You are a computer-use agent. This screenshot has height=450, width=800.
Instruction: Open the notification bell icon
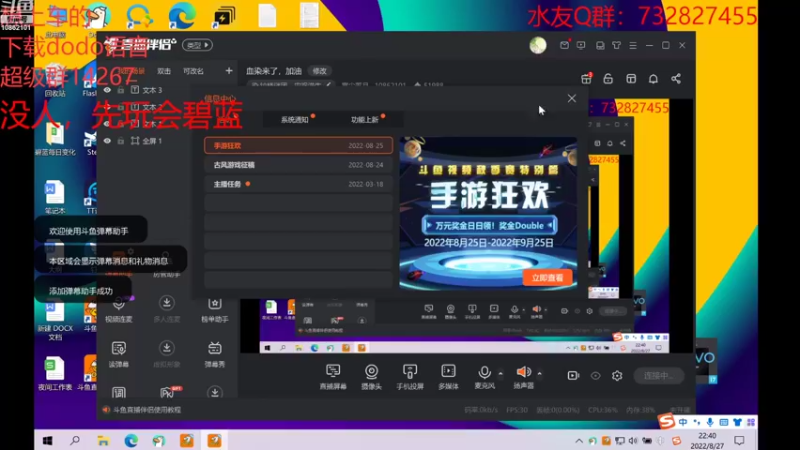coord(654,79)
